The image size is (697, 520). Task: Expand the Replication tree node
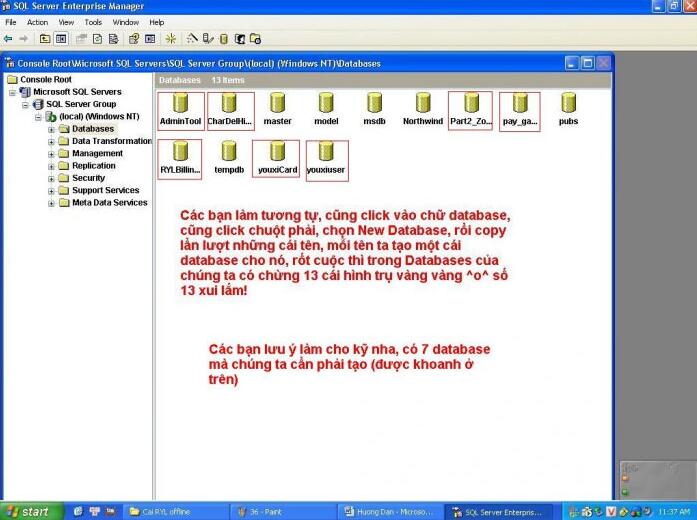tap(51, 166)
